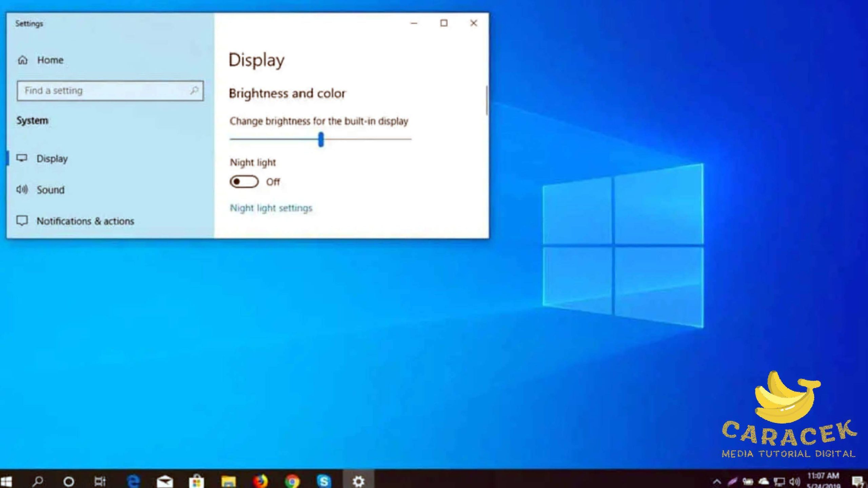Launch Firefox from the taskbar
The width and height of the screenshot is (868, 488).
260,481
